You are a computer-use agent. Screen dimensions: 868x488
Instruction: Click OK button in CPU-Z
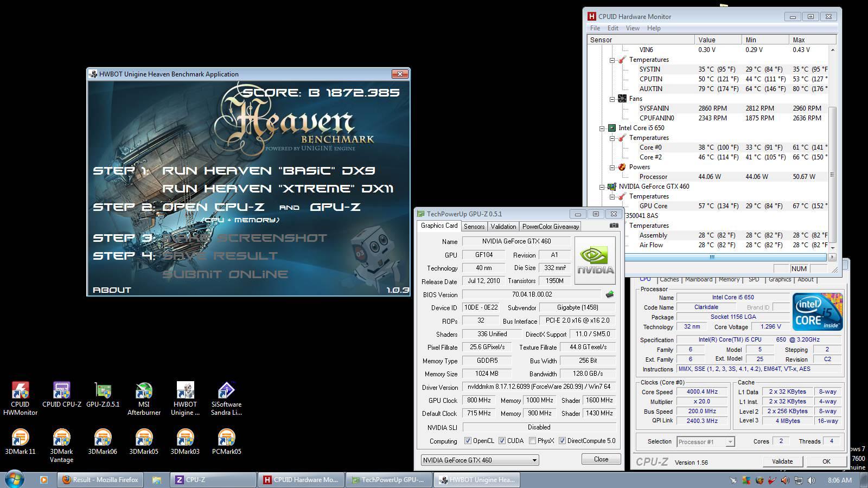(x=826, y=461)
